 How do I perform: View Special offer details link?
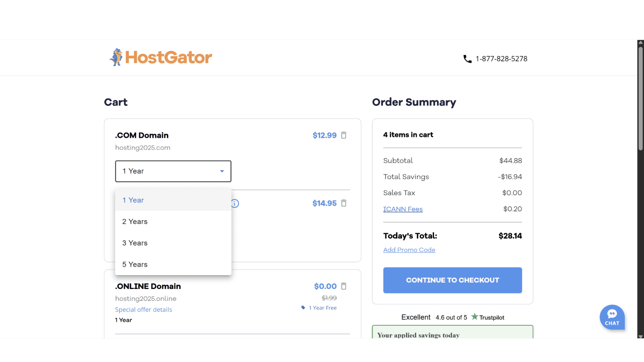(x=143, y=310)
